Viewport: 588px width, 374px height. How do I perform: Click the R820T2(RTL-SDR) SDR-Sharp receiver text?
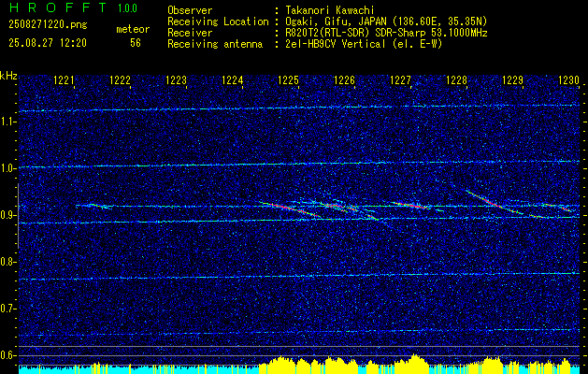coord(386,33)
